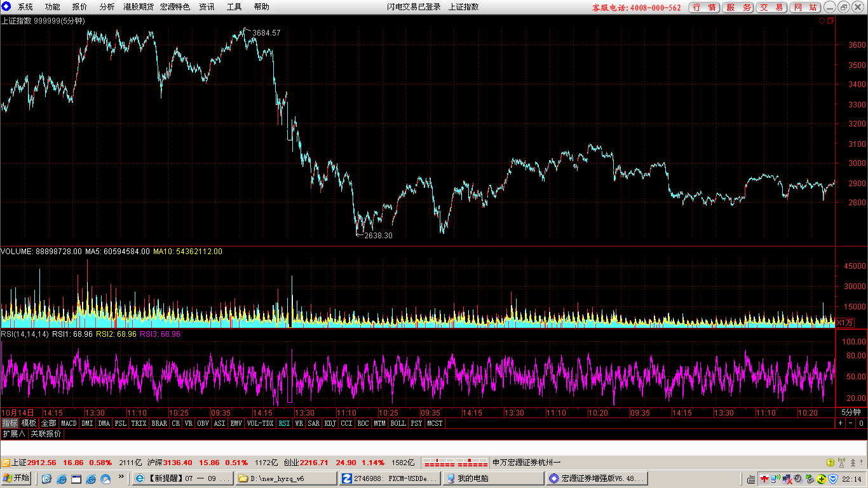The height and width of the screenshot is (488, 868).
Task: Switch indicator to TRIX
Action: (x=139, y=423)
